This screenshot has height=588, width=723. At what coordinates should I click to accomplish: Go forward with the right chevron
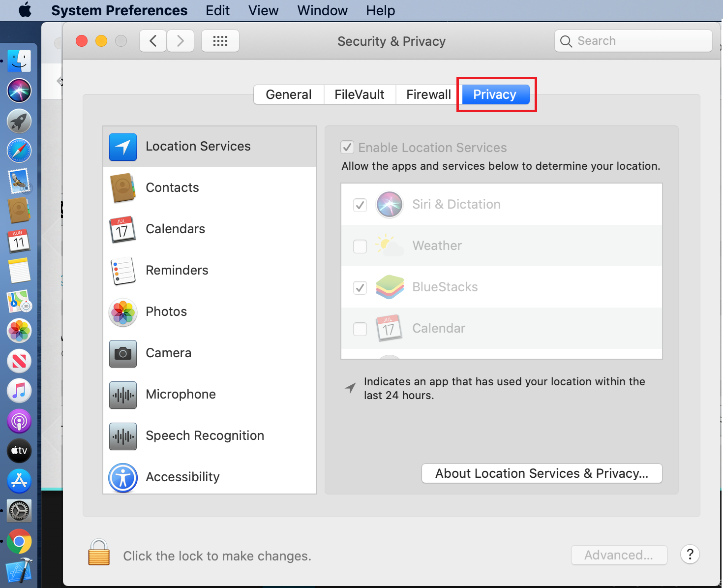[x=181, y=41]
